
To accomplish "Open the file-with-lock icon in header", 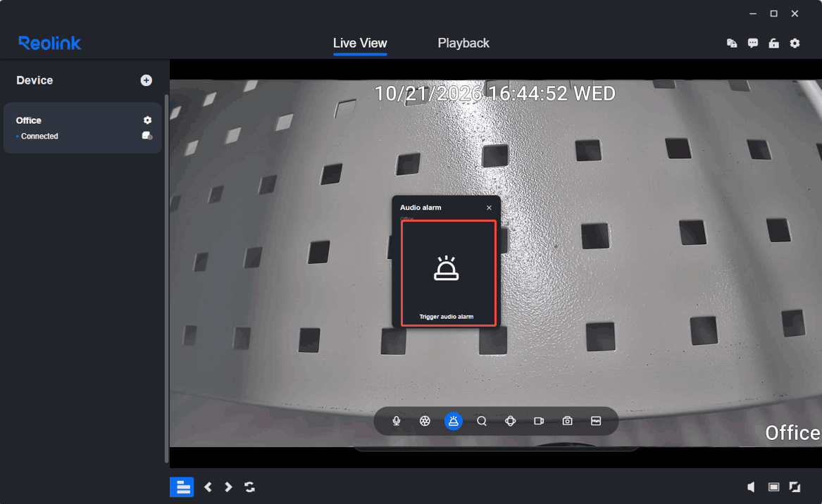I will click(732, 43).
